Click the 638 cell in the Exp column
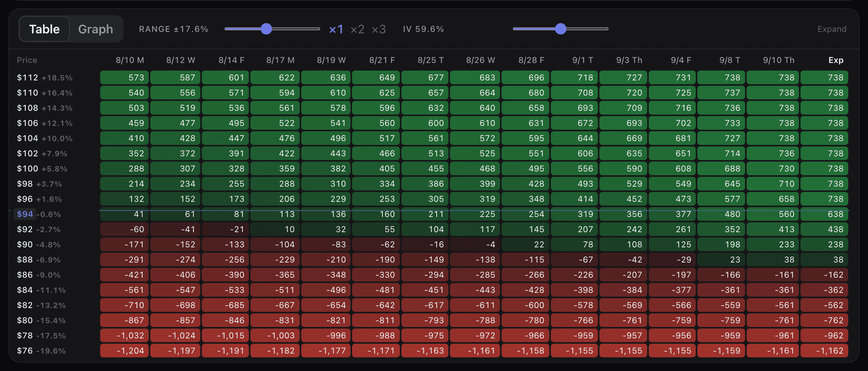 tap(824, 214)
